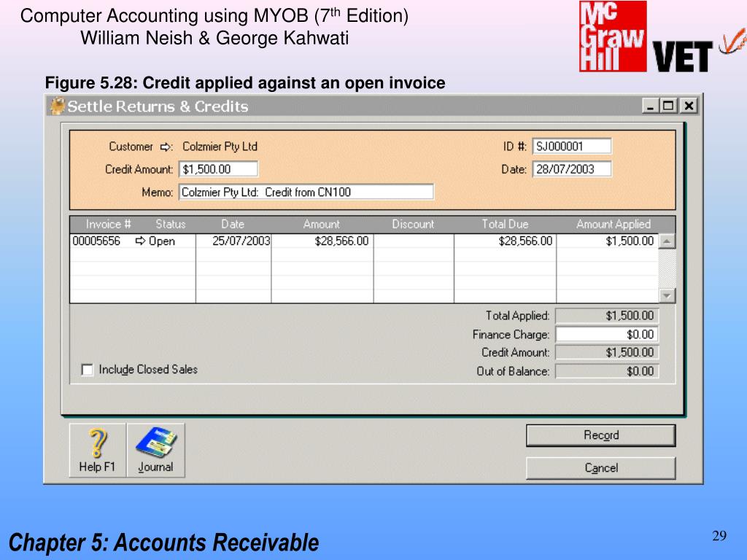Click the Credit Amount field showing $1,500.00

(x=219, y=169)
